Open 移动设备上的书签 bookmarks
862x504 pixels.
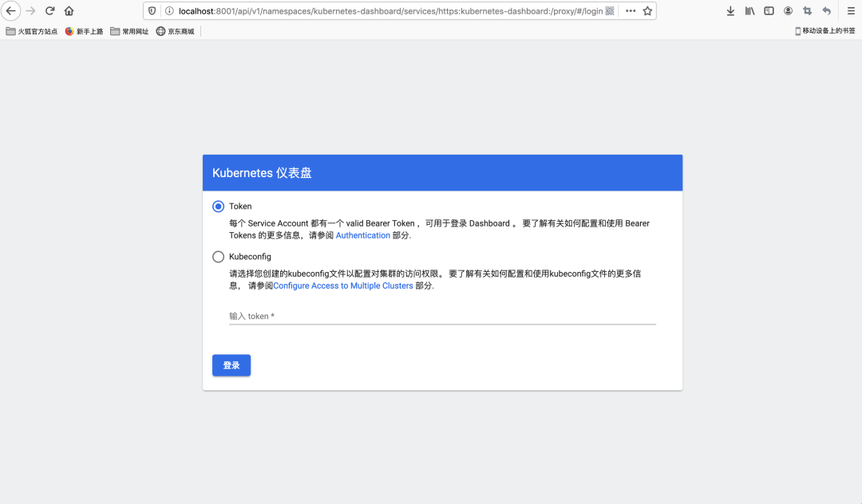[825, 31]
